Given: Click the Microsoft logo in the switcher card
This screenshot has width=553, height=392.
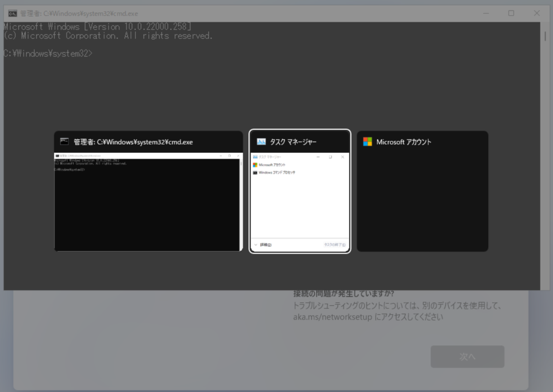Looking at the screenshot, I should (x=367, y=142).
